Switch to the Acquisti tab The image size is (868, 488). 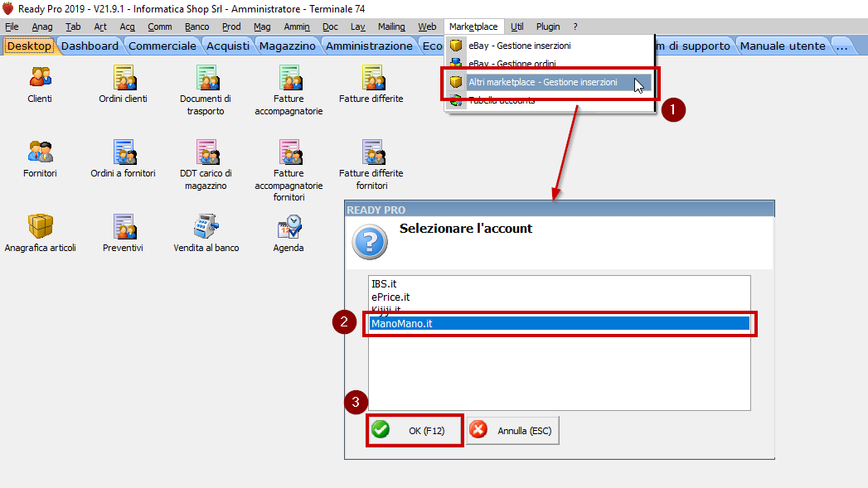[x=227, y=46]
